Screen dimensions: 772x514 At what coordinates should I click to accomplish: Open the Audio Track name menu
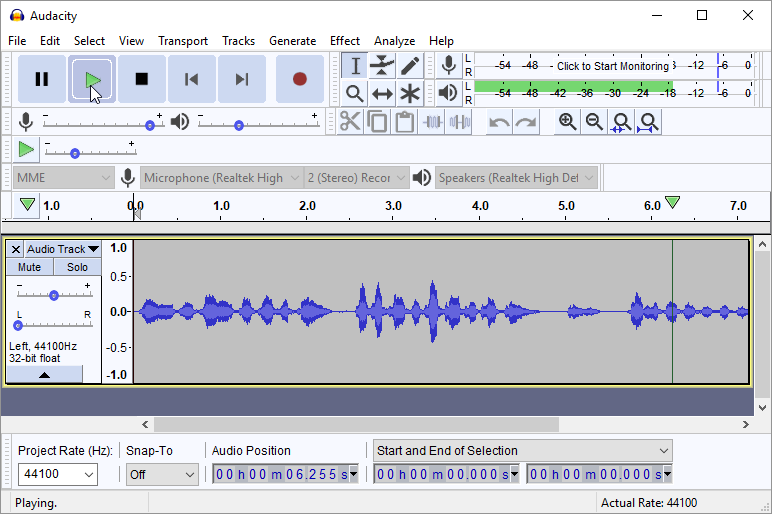[x=62, y=249]
